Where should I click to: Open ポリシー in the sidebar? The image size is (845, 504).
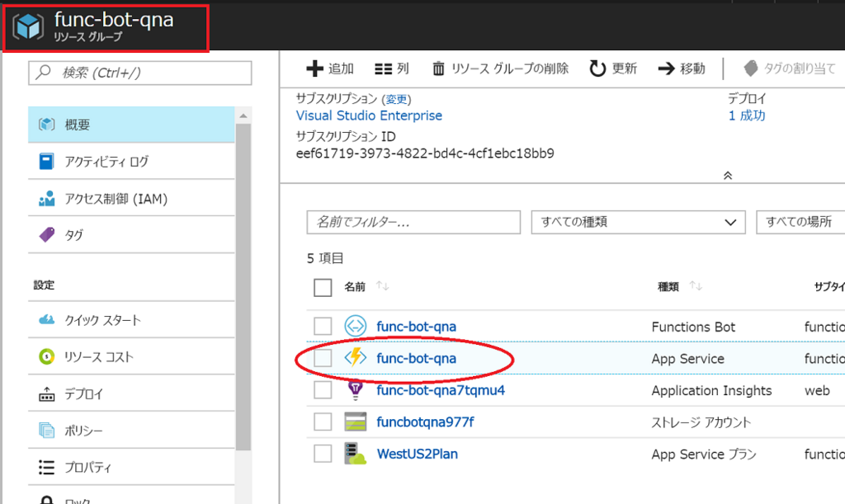(131, 431)
